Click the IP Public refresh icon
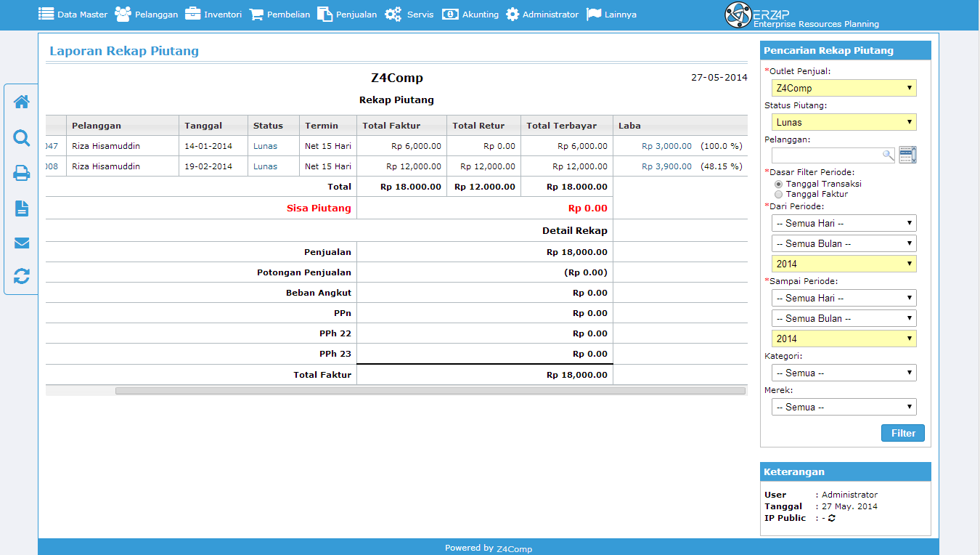Viewport: 980px width, 555px height. point(831,518)
